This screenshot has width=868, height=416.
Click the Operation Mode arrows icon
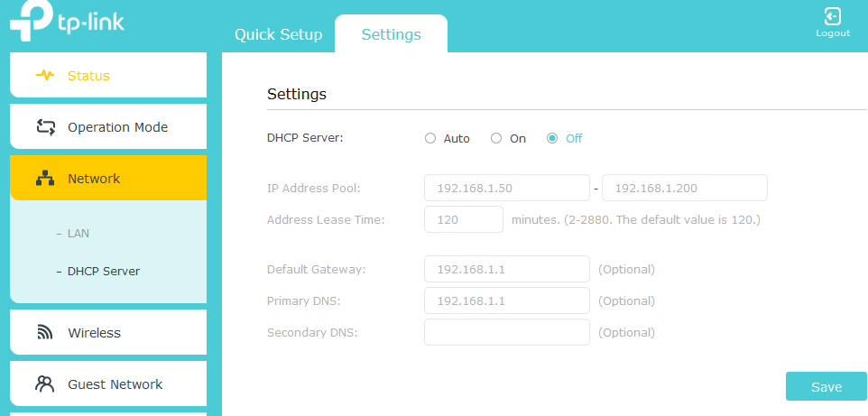(x=45, y=127)
